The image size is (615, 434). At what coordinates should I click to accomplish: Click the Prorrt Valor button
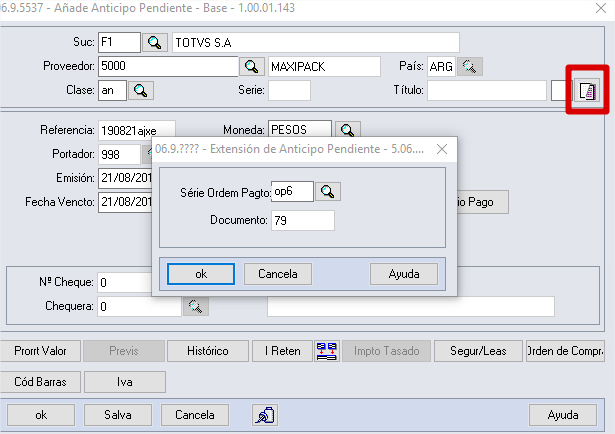[x=40, y=351]
